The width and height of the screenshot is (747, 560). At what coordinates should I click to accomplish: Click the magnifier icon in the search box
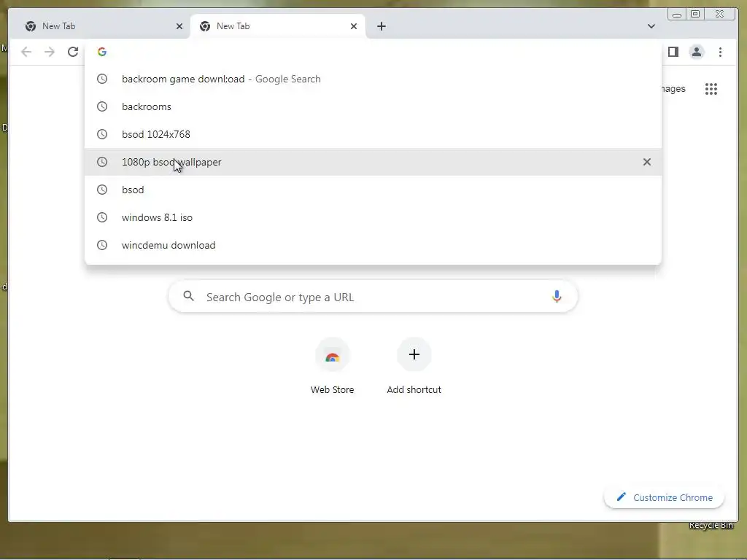pyautogui.click(x=189, y=296)
